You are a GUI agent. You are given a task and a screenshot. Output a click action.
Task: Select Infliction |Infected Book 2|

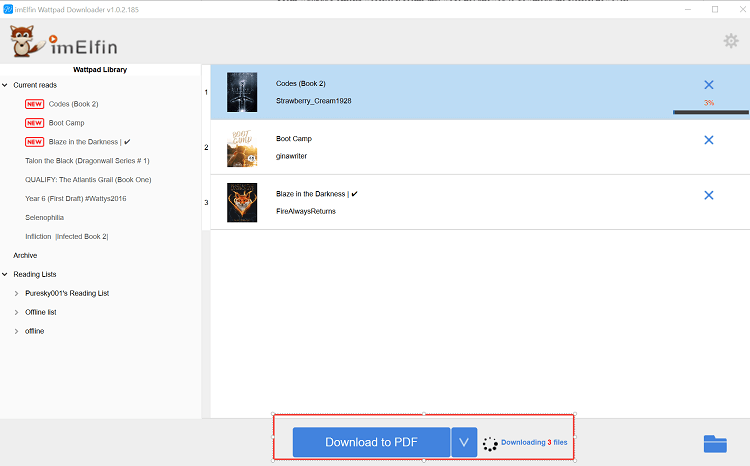pos(67,236)
